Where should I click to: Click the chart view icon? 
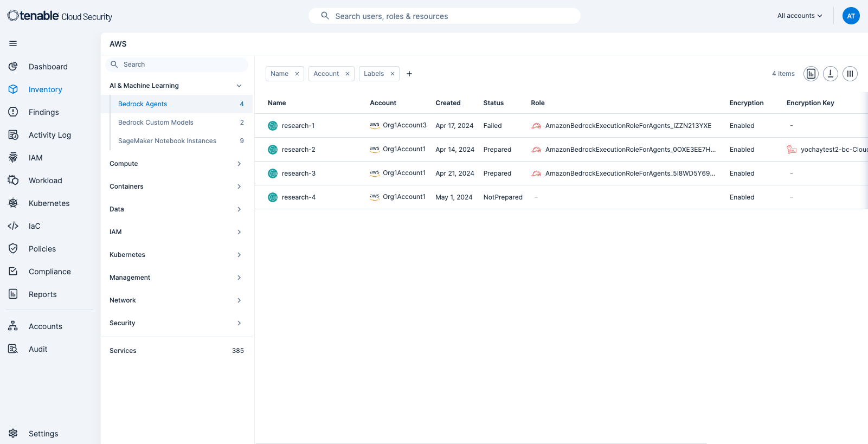coord(811,74)
